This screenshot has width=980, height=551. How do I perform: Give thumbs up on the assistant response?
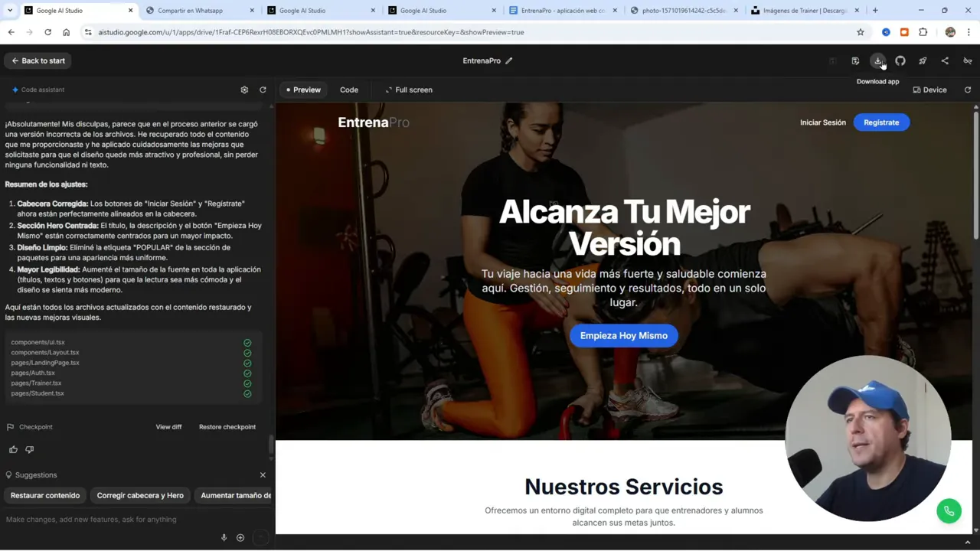(x=13, y=449)
